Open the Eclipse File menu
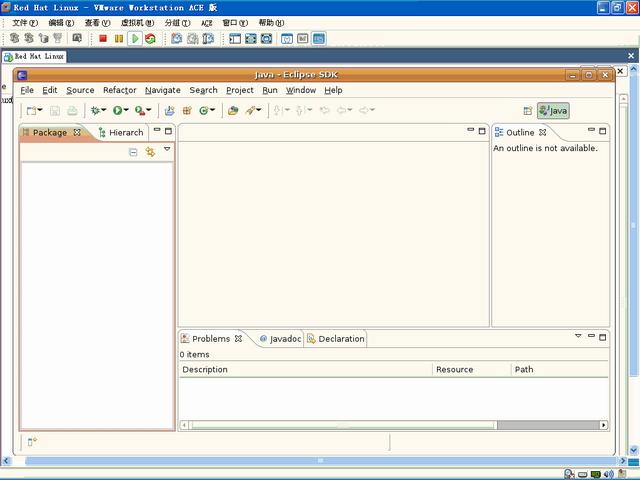The image size is (640, 480). tap(27, 90)
